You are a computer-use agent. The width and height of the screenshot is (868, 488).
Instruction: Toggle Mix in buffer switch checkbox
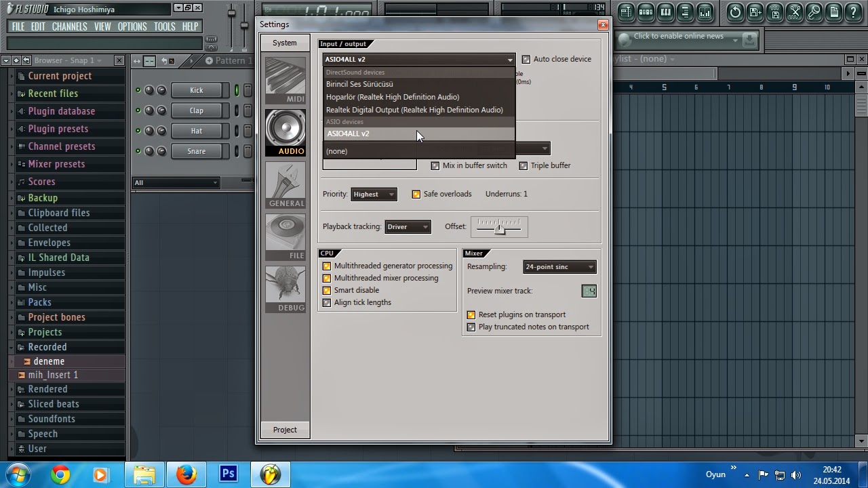tap(435, 165)
